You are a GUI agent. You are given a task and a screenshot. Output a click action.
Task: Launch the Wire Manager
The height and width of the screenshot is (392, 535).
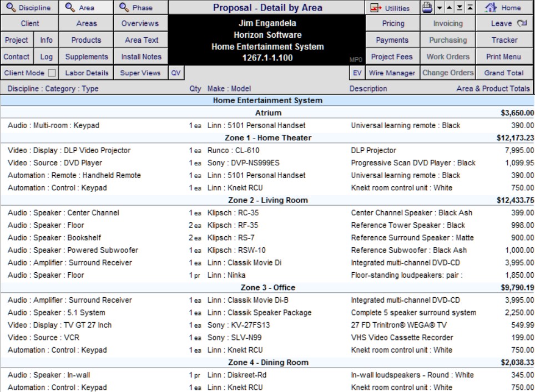click(392, 73)
